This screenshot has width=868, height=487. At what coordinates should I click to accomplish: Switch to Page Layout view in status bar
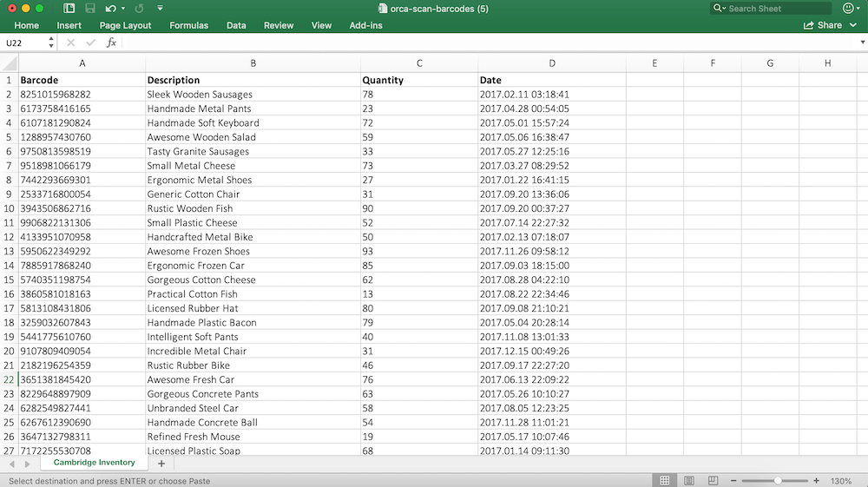point(688,480)
